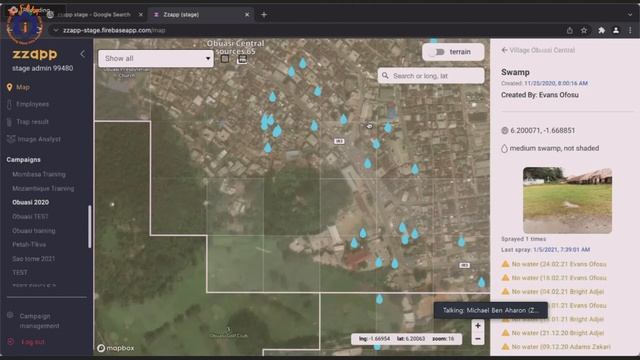Image resolution: width=640 pixels, height=360 pixels.
Task: Click the No water 24.02.21 Evans Ofosu entry
Action: coord(554,264)
